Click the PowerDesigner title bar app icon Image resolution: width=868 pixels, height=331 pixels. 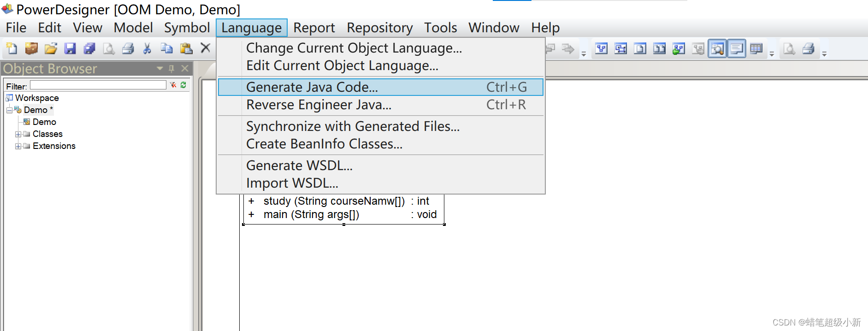tap(8, 8)
